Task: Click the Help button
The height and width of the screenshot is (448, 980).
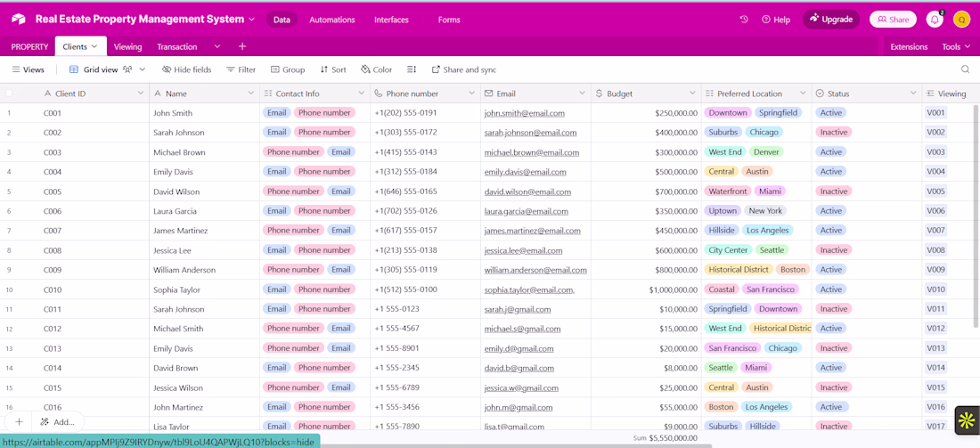Action: coord(776,20)
